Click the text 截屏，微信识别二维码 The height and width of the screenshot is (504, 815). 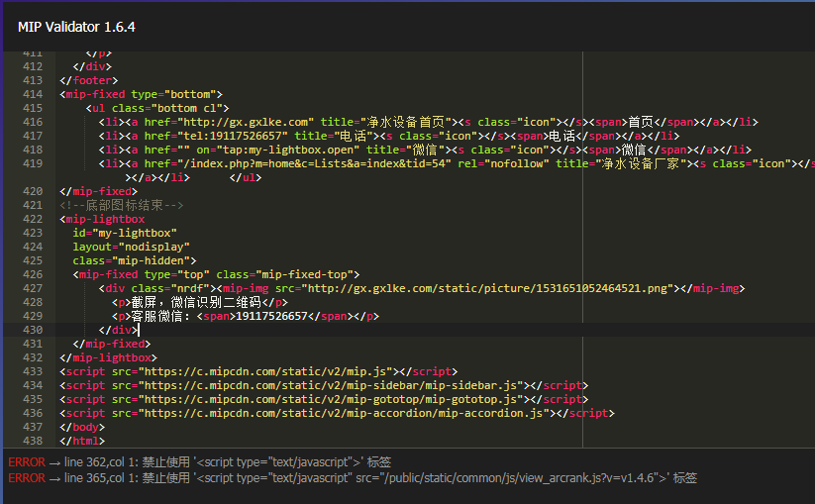[x=196, y=302]
